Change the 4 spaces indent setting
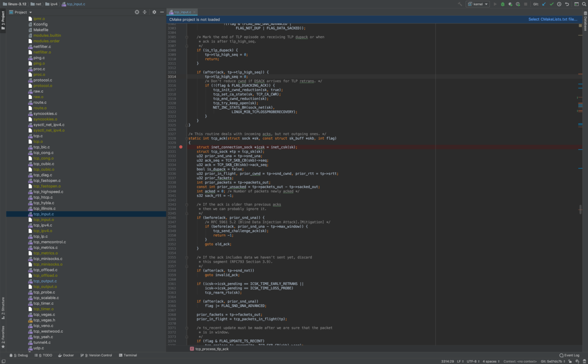Viewport: 588px width, 364px height. [490, 361]
